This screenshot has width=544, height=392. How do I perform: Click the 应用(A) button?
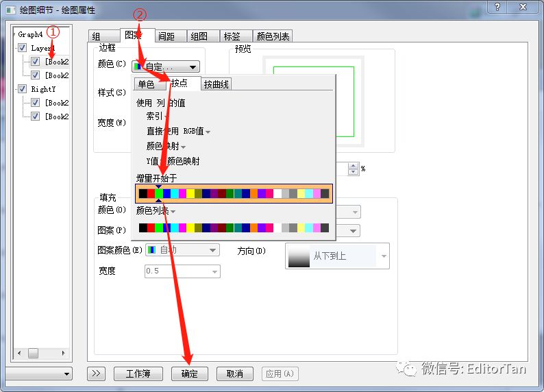click(x=280, y=373)
